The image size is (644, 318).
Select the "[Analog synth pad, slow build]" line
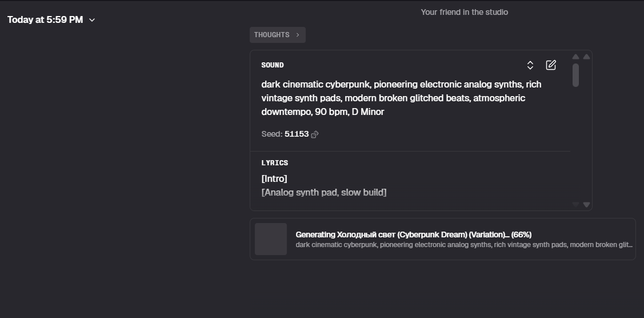click(323, 193)
